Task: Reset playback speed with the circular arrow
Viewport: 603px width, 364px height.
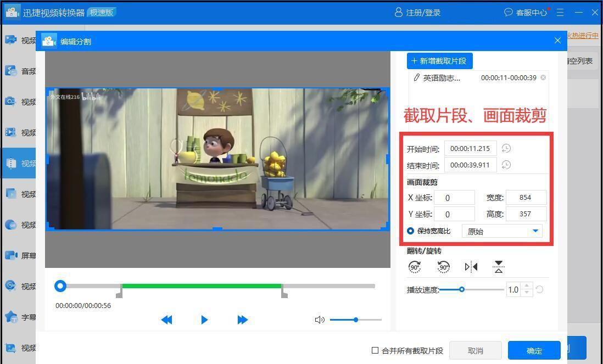Action: pyautogui.click(x=539, y=289)
